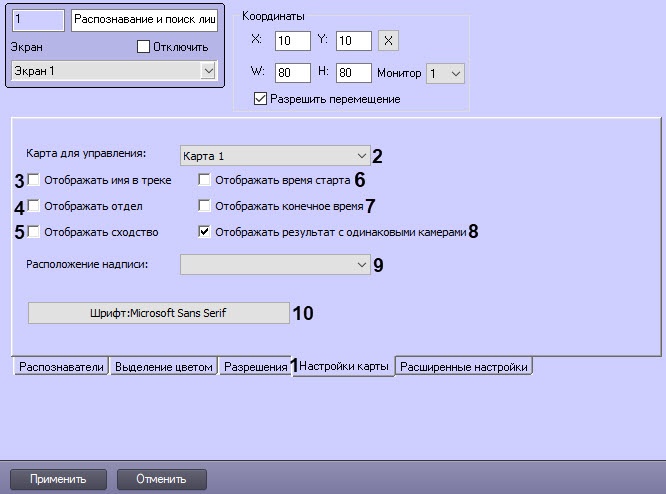This screenshot has height=494, width=666.
Task: Expand the 'Расположение надписи' dropdown
Action: pyautogui.click(x=274, y=264)
